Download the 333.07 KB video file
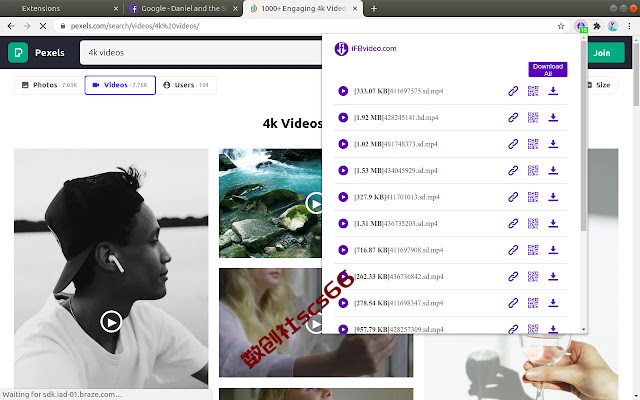This screenshot has width=640, height=400. (x=553, y=91)
